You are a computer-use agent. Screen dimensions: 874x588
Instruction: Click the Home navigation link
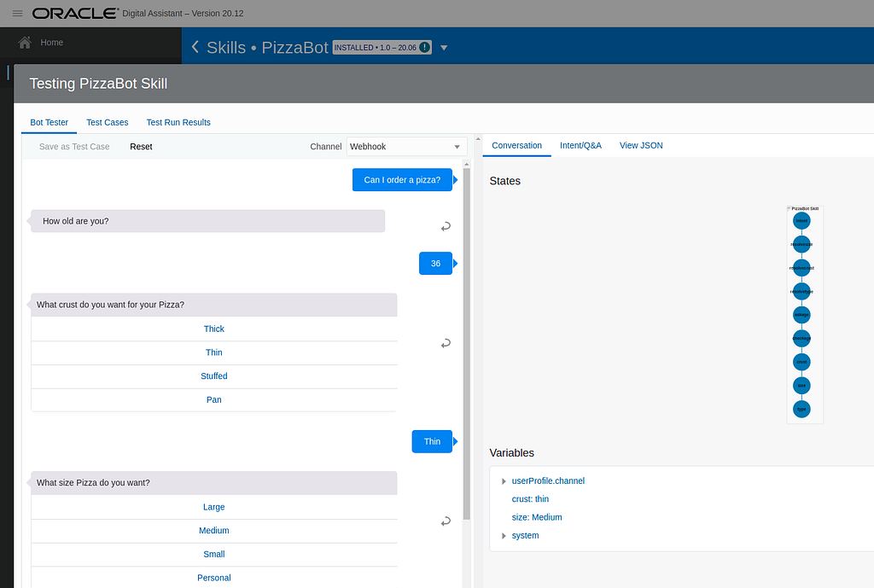52,43
